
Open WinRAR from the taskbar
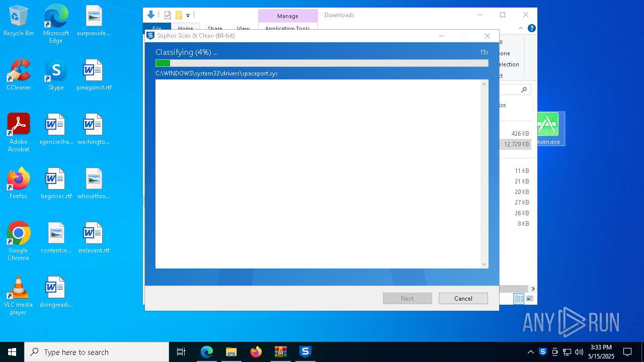(x=280, y=351)
